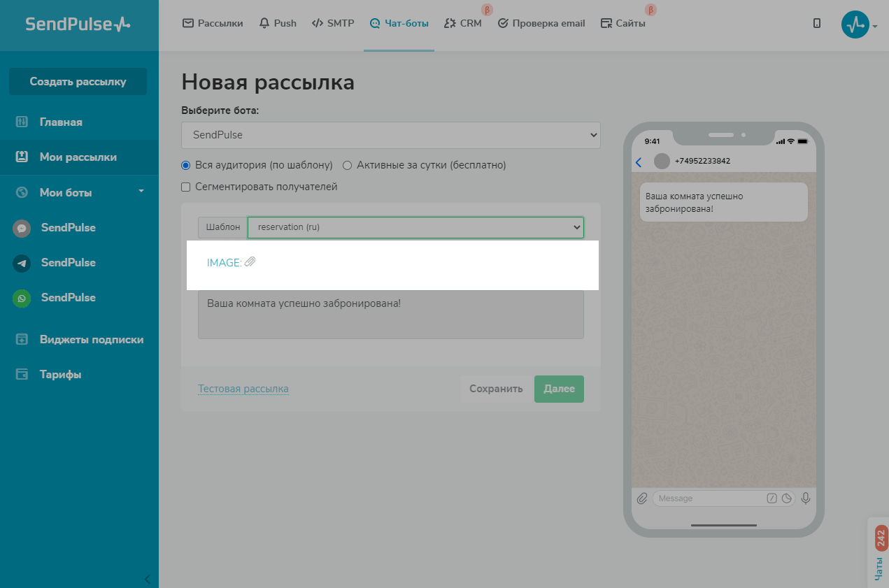The width and height of the screenshot is (889, 588).
Task: Click the IMAGE paperclip attachment icon
Action: coord(250,261)
